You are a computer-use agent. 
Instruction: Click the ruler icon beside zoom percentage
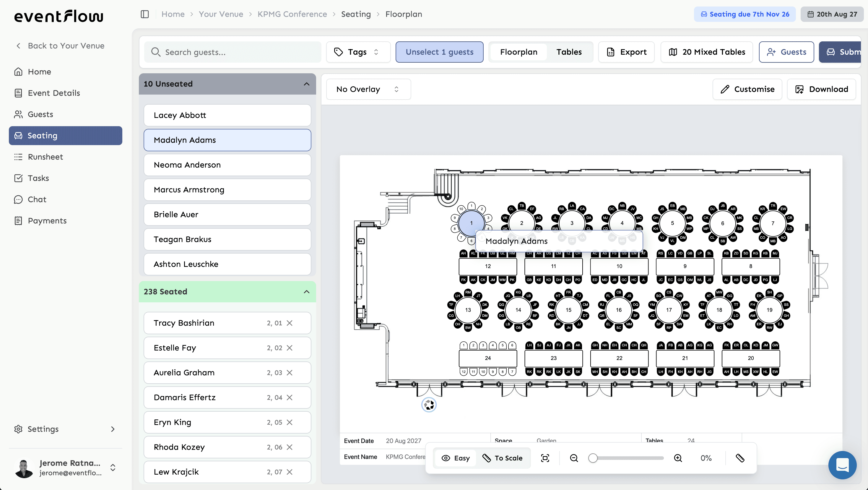pyautogui.click(x=740, y=458)
